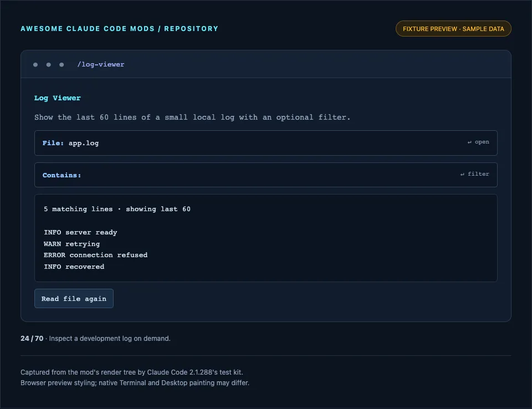The height and width of the screenshot is (409, 532).
Task: Select the 'WARN retrying' log line
Action: pyautogui.click(x=71, y=244)
